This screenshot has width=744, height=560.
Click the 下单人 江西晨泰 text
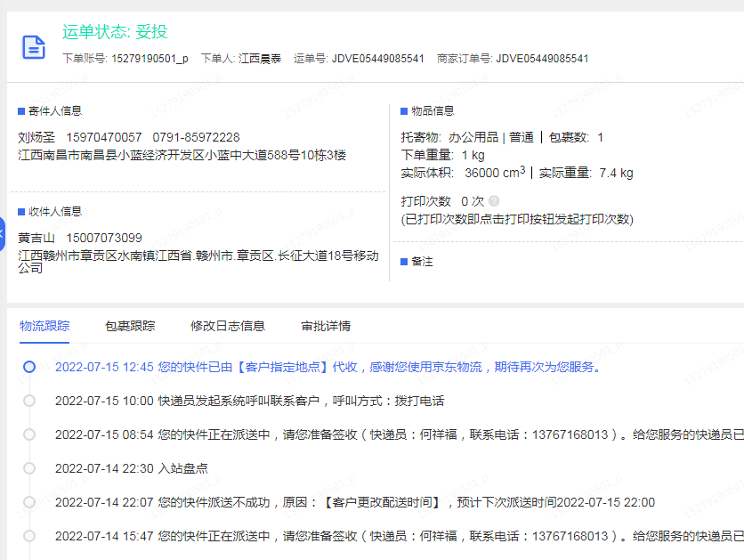(x=241, y=59)
